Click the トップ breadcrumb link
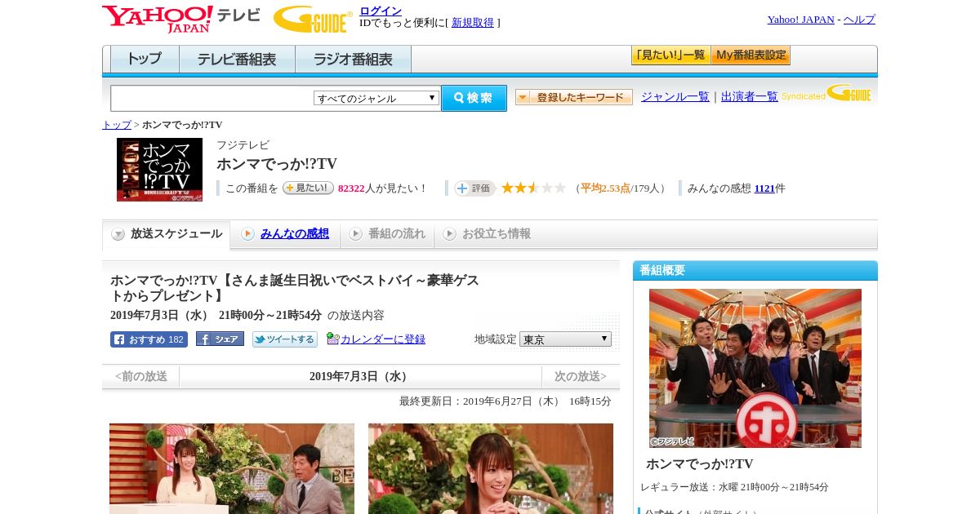The height and width of the screenshot is (514, 980). click(117, 125)
